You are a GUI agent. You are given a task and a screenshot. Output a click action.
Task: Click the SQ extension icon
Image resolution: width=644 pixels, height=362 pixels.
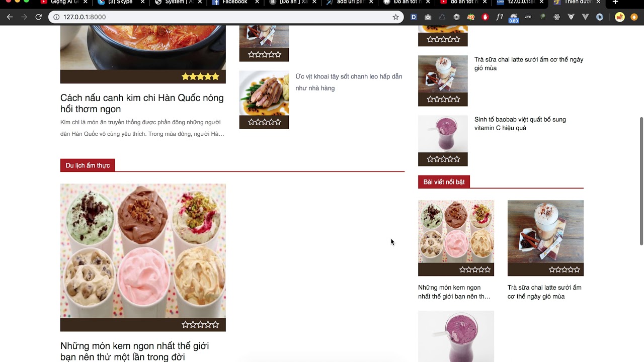coord(471,17)
